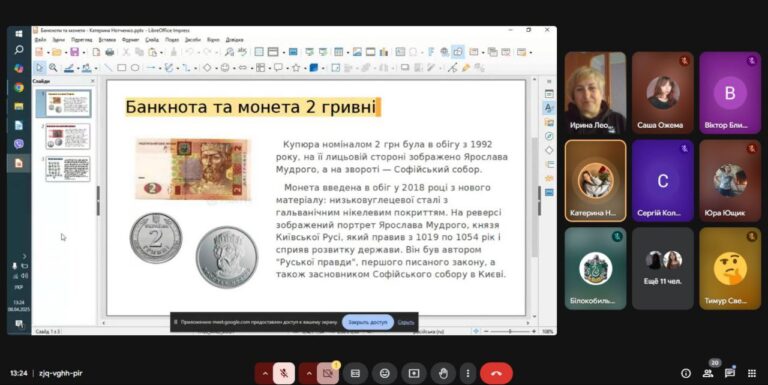Viewport: 768px width, 385px height.
Task: Open the Properties deck in Impress sidebar
Action: (549, 94)
